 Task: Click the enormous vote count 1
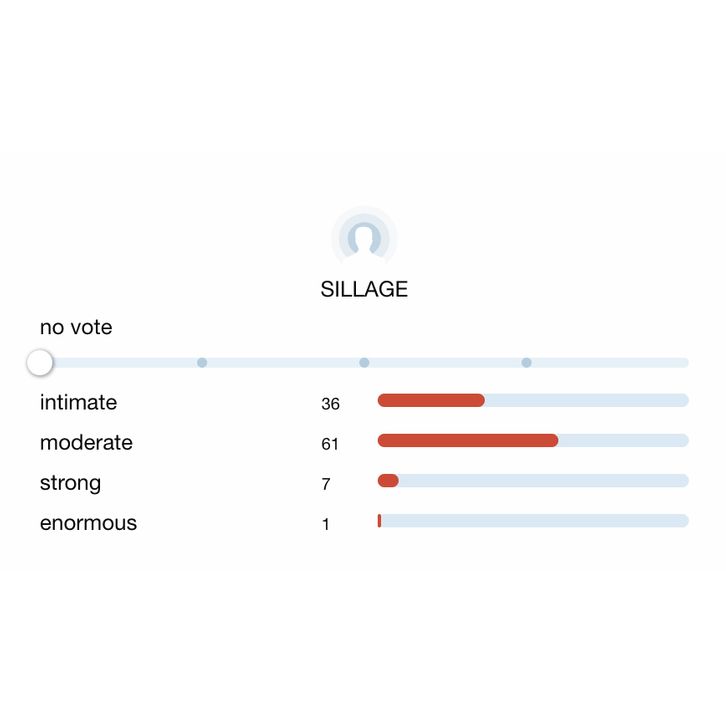[x=325, y=524]
